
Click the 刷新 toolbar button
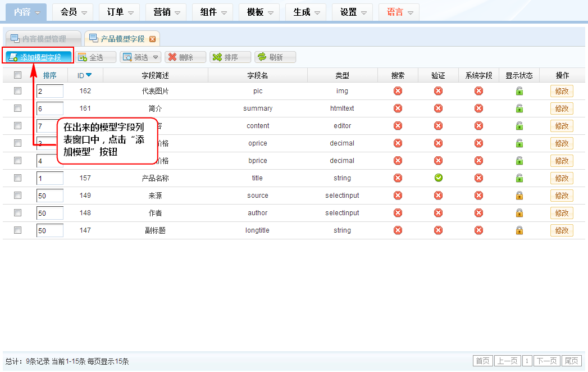(x=275, y=57)
